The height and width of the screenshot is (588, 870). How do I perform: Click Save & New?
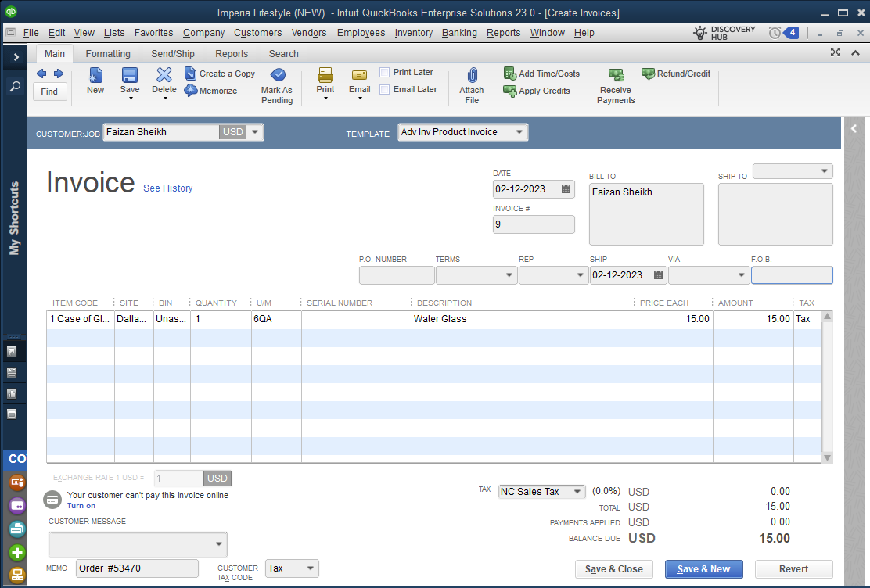(x=703, y=569)
